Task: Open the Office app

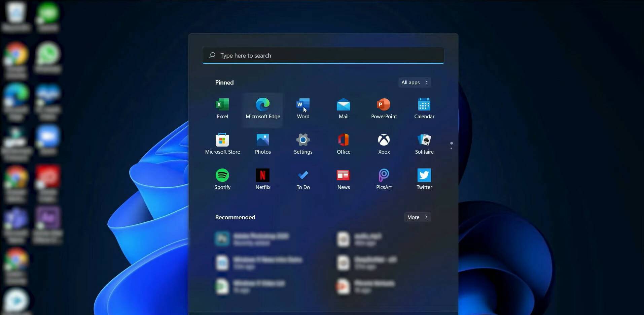Action: (x=343, y=143)
